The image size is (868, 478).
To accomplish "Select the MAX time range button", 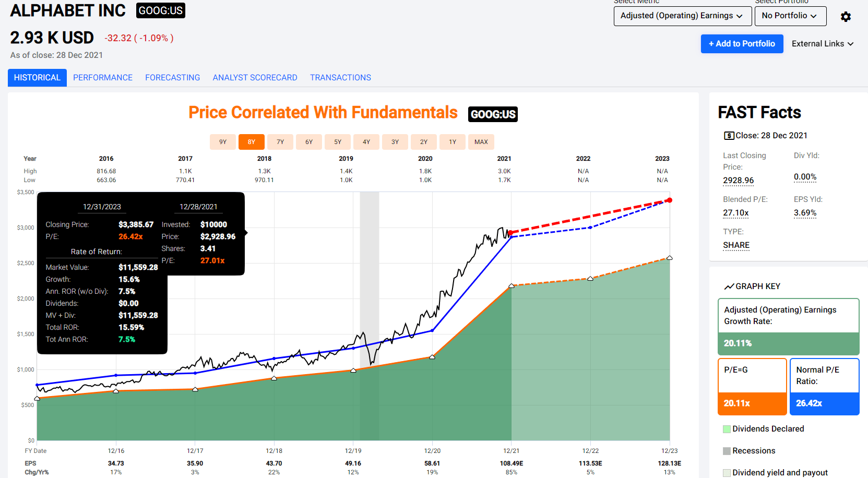I will coord(481,142).
